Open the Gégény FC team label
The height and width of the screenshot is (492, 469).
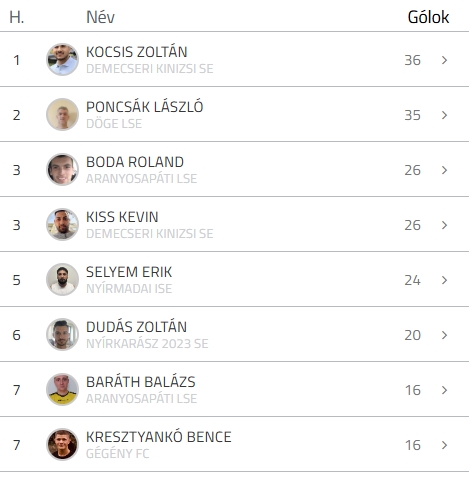point(118,454)
